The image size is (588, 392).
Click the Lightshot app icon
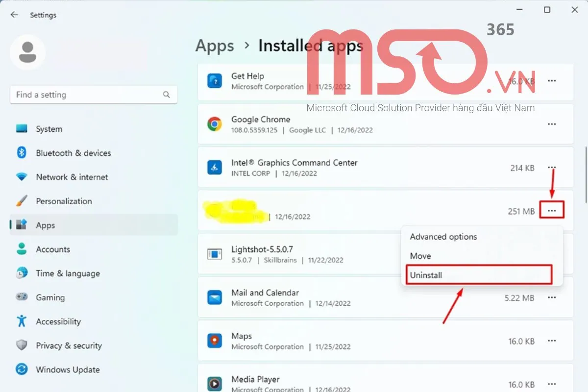pyautogui.click(x=214, y=254)
